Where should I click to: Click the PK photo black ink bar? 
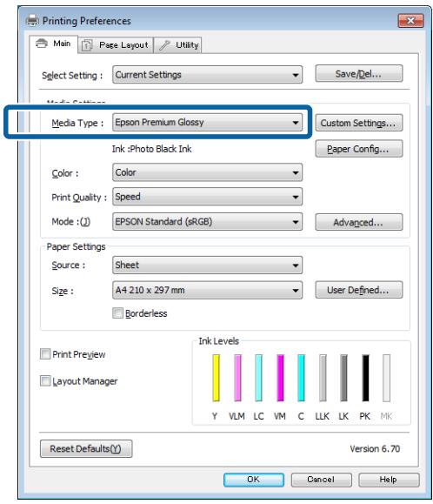(365, 378)
